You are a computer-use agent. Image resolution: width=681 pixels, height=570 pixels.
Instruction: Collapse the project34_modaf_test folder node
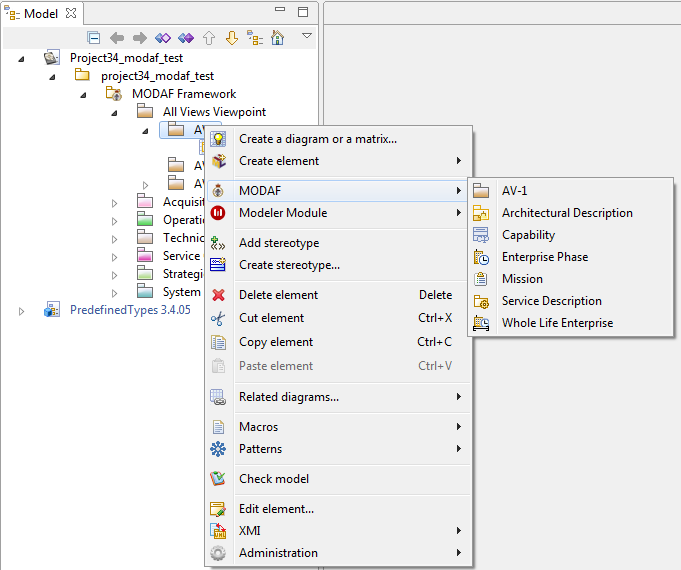(x=53, y=77)
